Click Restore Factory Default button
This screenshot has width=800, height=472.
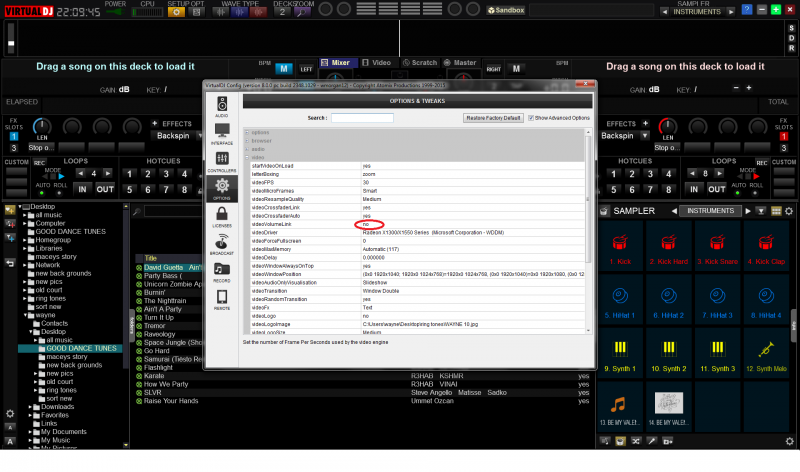pyautogui.click(x=494, y=117)
